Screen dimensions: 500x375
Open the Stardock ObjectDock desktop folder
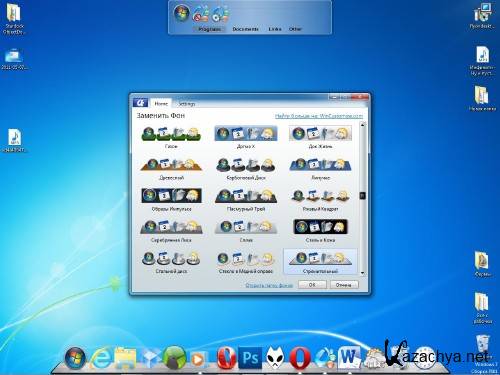pyautogui.click(x=14, y=18)
